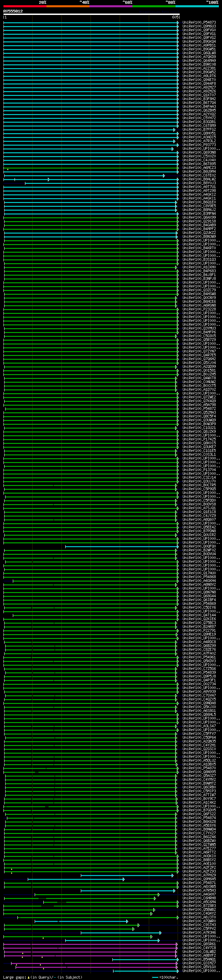
Task: Click hit label UniRef100_A7R3L2
Action: coord(199,141)
